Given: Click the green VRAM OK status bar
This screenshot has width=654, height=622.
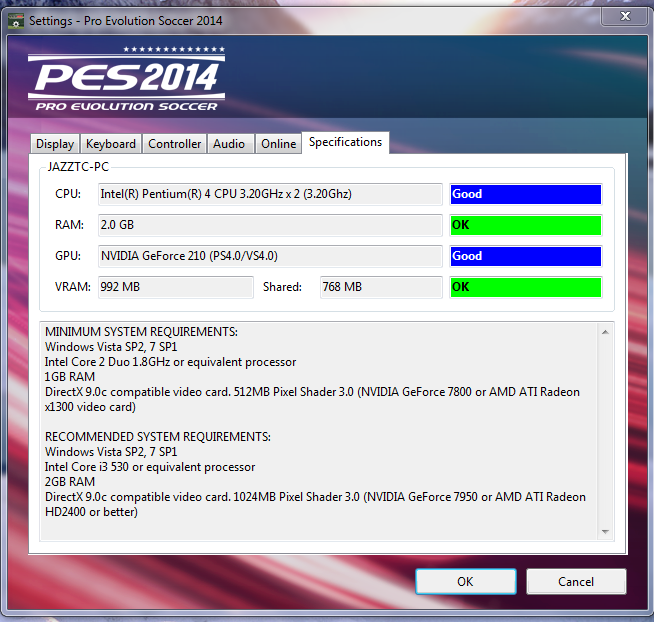Looking at the screenshot, I should 525,287.
